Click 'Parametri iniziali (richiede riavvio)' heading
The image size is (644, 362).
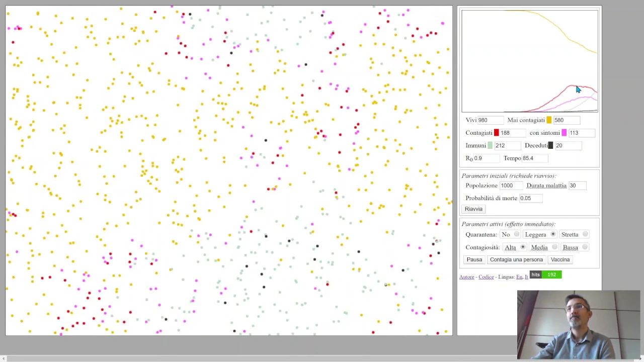point(509,176)
